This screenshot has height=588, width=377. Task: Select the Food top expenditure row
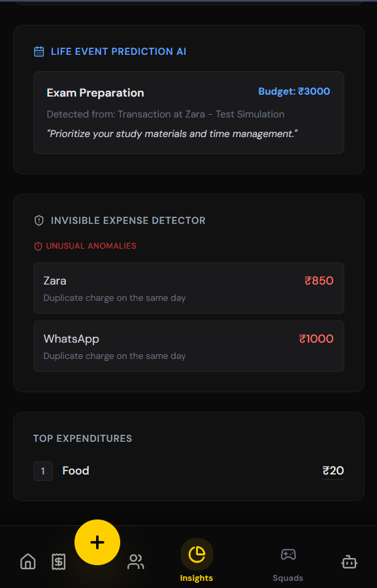coord(189,471)
